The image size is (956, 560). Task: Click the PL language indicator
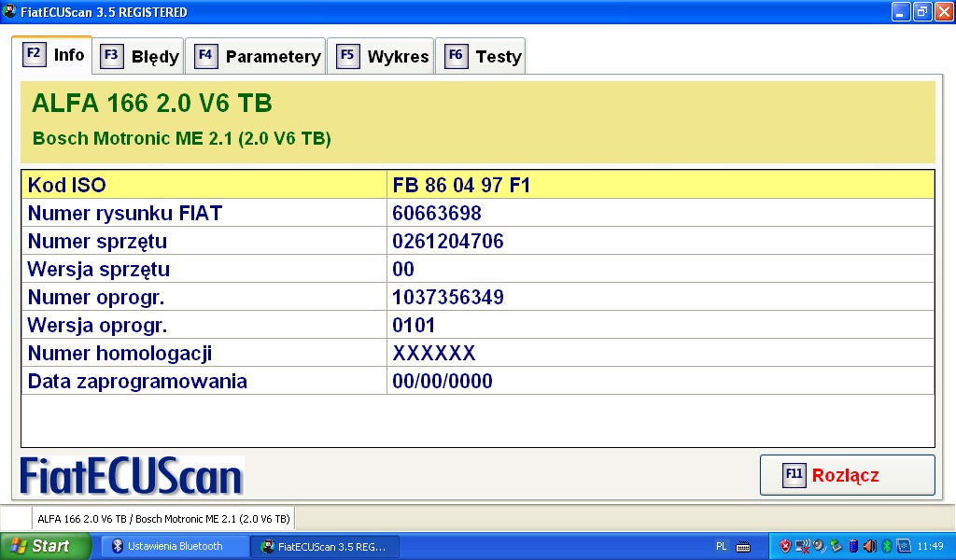[722, 547]
